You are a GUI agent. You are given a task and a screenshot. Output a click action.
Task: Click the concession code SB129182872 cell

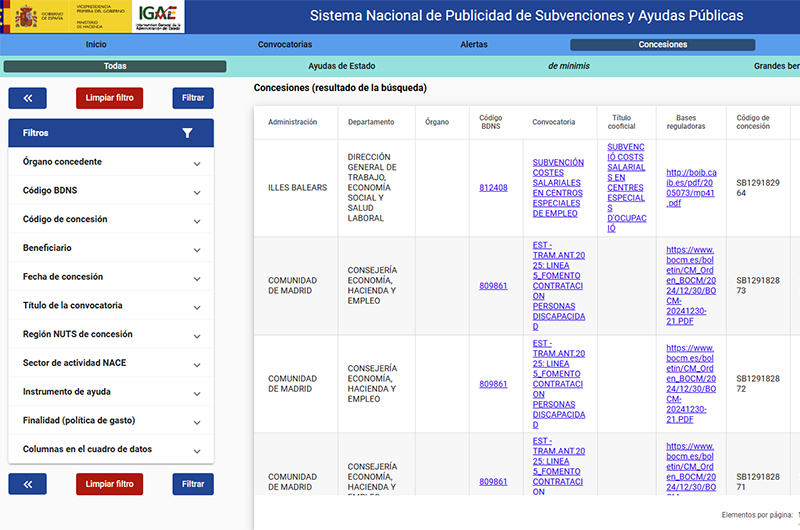pyautogui.click(x=758, y=384)
